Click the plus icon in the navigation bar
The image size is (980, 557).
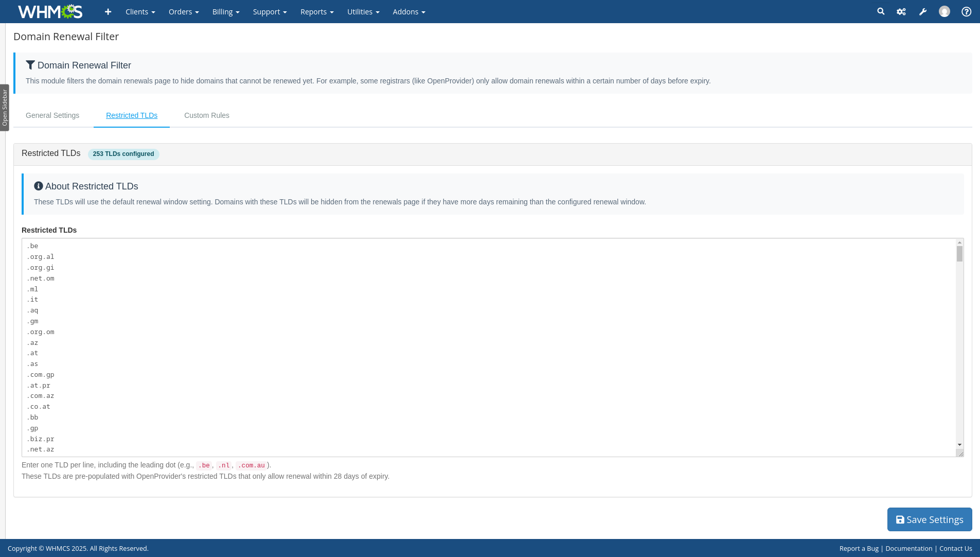click(x=108, y=12)
